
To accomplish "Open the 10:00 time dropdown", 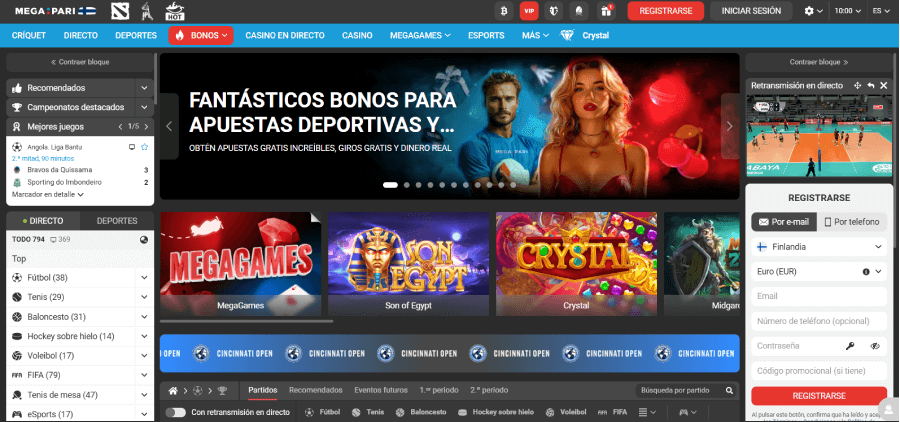I will point(848,10).
